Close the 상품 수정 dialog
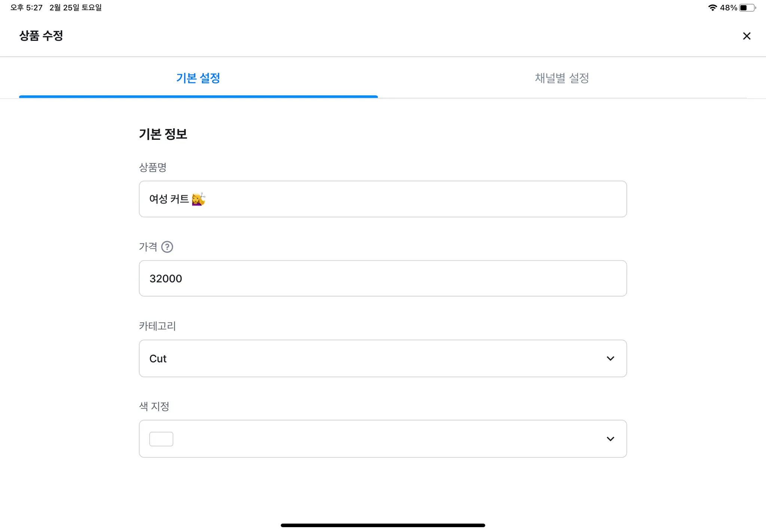This screenshot has height=532, width=766. coord(747,36)
